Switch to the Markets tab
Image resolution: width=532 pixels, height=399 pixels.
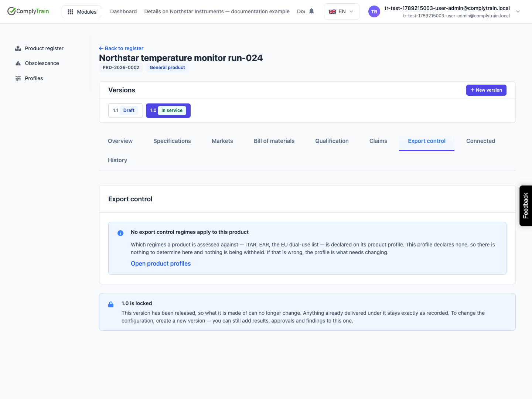pos(222,141)
